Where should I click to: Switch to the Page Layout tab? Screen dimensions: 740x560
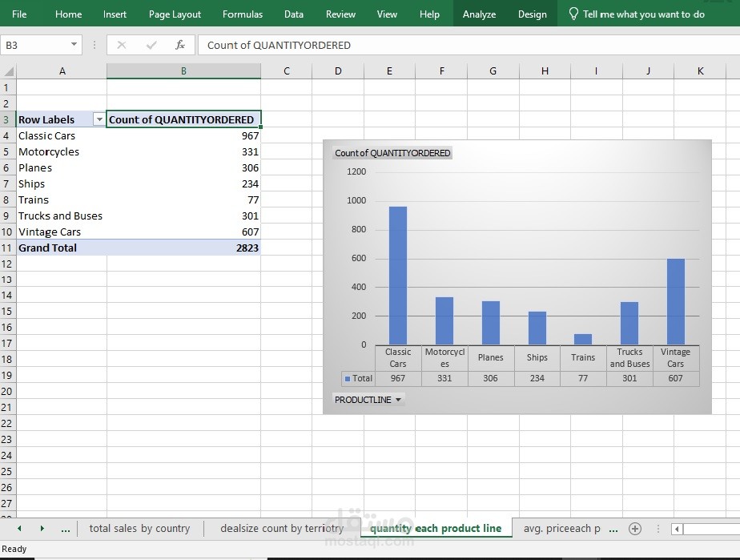(x=175, y=14)
